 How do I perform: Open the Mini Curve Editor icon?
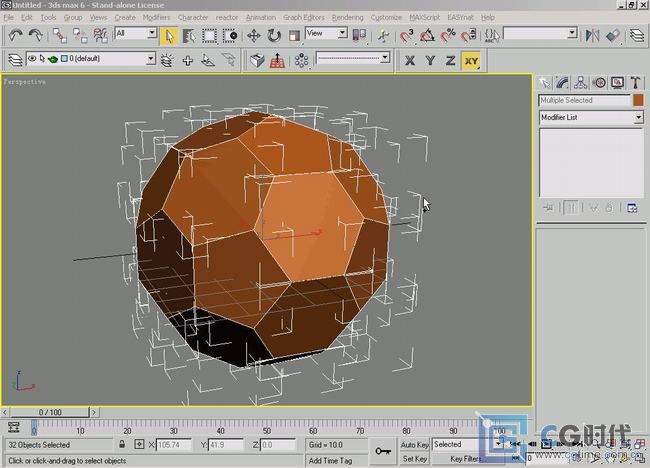tap(14, 427)
